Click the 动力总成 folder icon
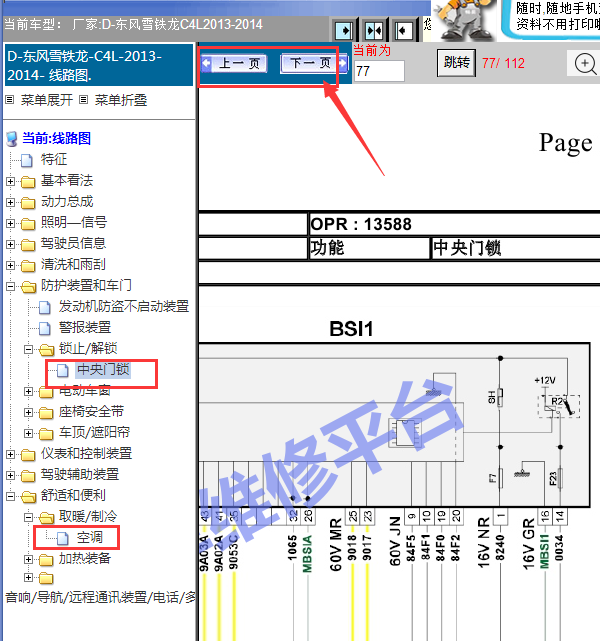600x641 pixels. tap(28, 203)
